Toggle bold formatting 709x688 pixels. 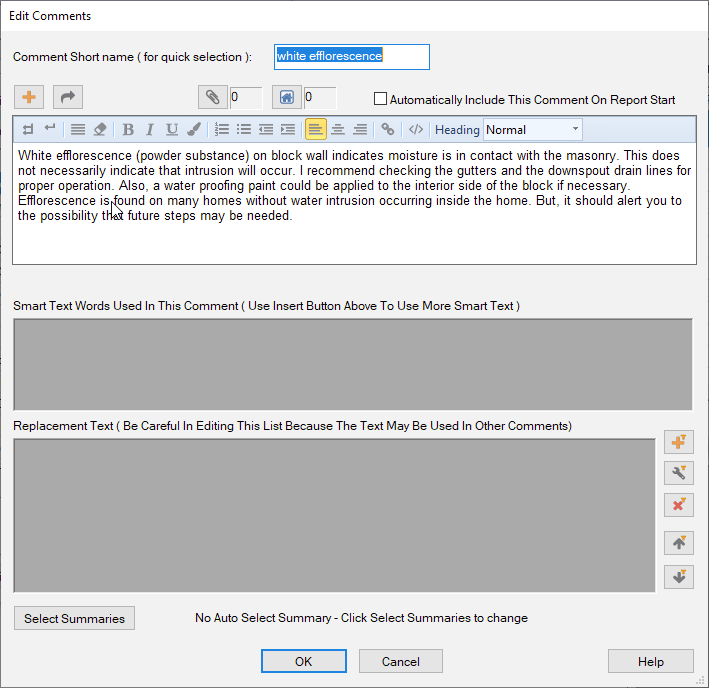[x=128, y=130]
